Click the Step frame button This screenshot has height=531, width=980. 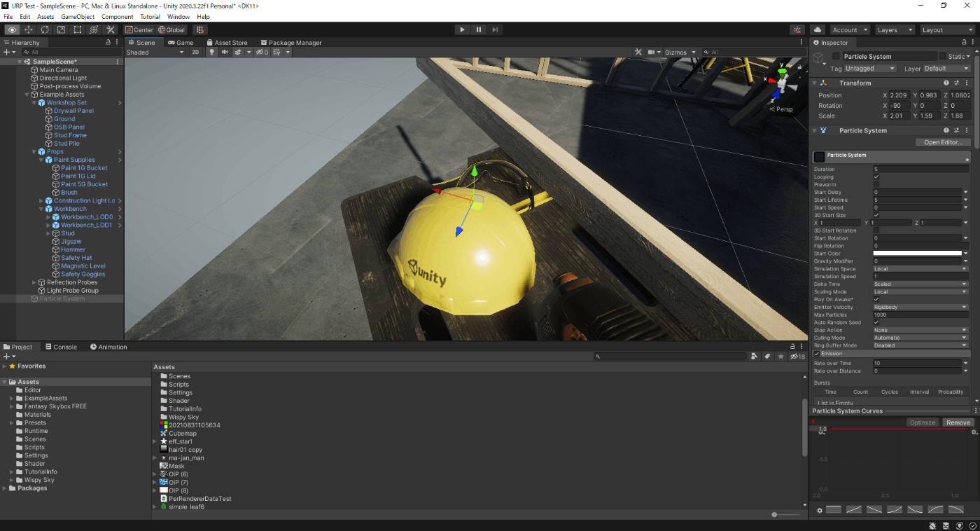point(495,29)
